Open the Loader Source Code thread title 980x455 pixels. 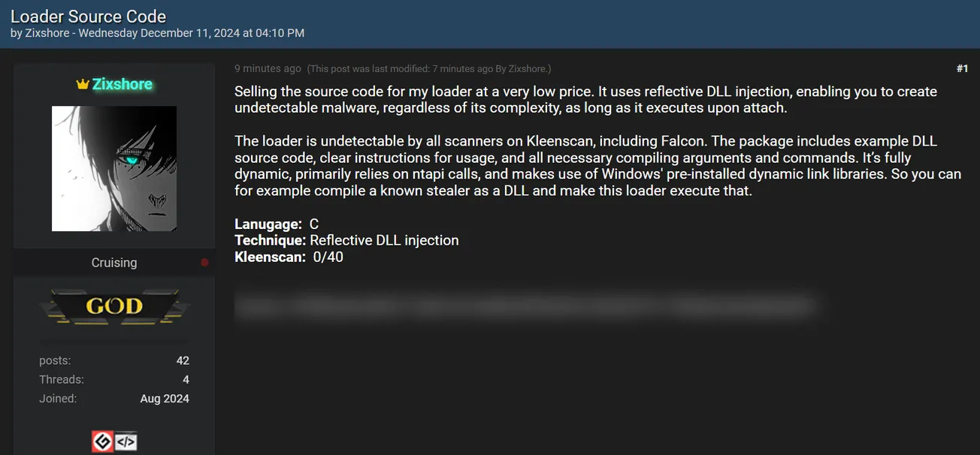point(88,16)
